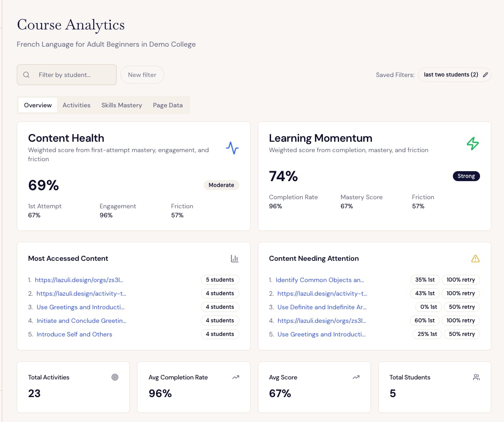Open the Identify Common Objects attention link

(320, 280)
